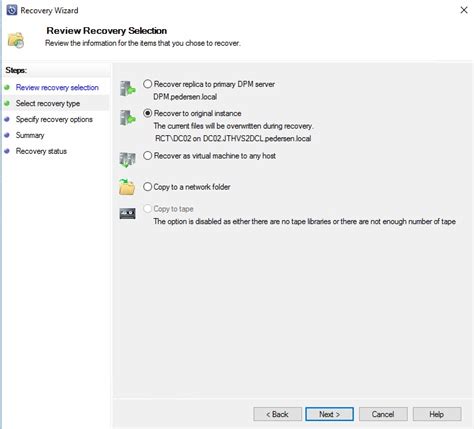Click server icon beside Recover to original instance
474x429 pixels.
(x=127, y=118)
